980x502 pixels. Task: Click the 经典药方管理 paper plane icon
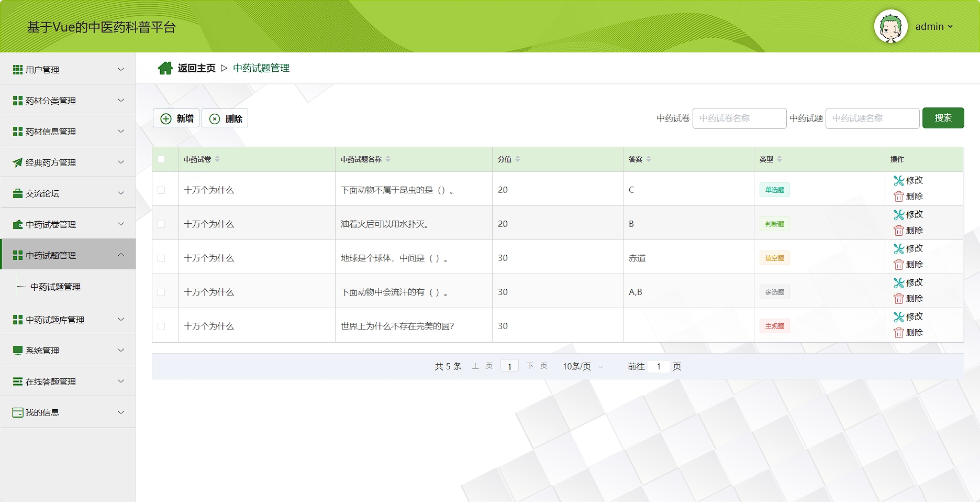click(x=17, y=162)
